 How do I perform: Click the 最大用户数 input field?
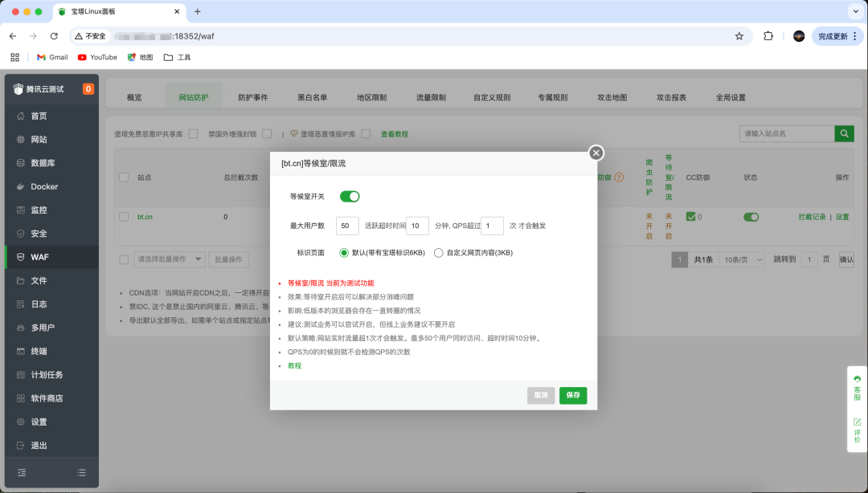347,226
